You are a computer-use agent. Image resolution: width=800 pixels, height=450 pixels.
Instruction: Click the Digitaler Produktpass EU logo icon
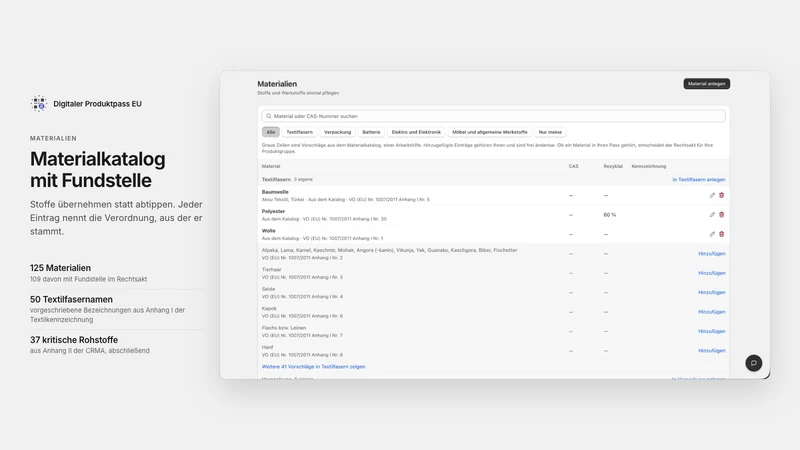tap(38, 104)
